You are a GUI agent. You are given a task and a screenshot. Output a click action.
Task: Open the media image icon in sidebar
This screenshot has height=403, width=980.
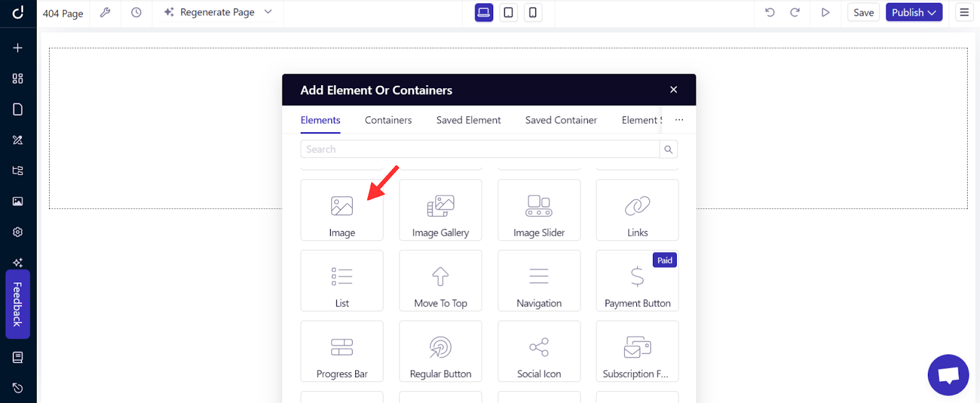click(x=18, y=201)
